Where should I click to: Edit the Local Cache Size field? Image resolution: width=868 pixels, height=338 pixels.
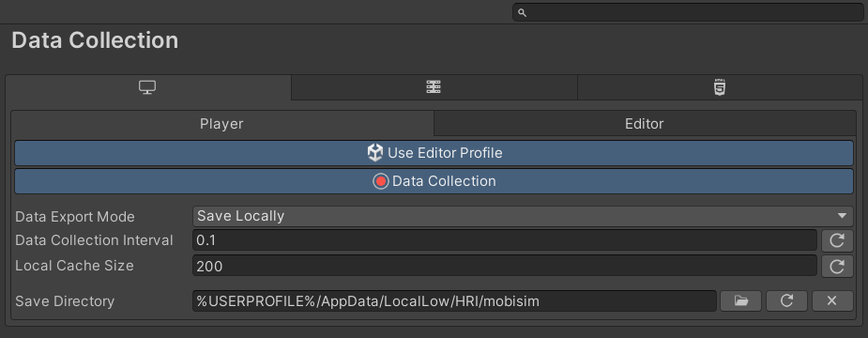click(504, 266)
